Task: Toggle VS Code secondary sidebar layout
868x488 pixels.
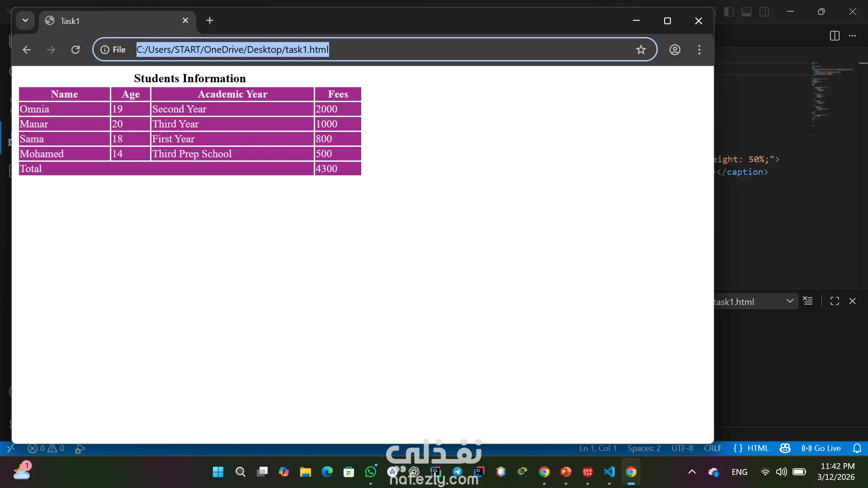Action: (764, 12)
